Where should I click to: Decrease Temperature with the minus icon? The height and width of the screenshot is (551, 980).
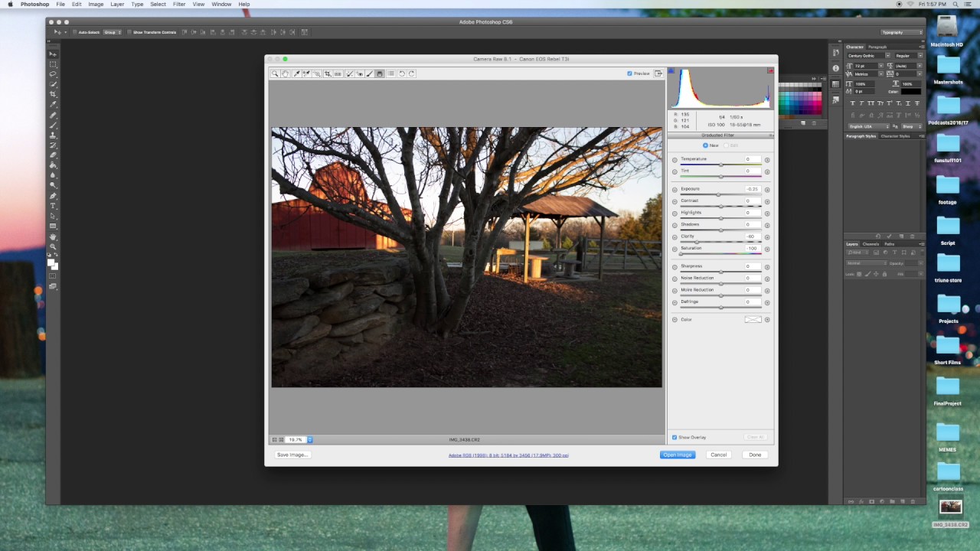pyautogui.click(x=675, y=160)
